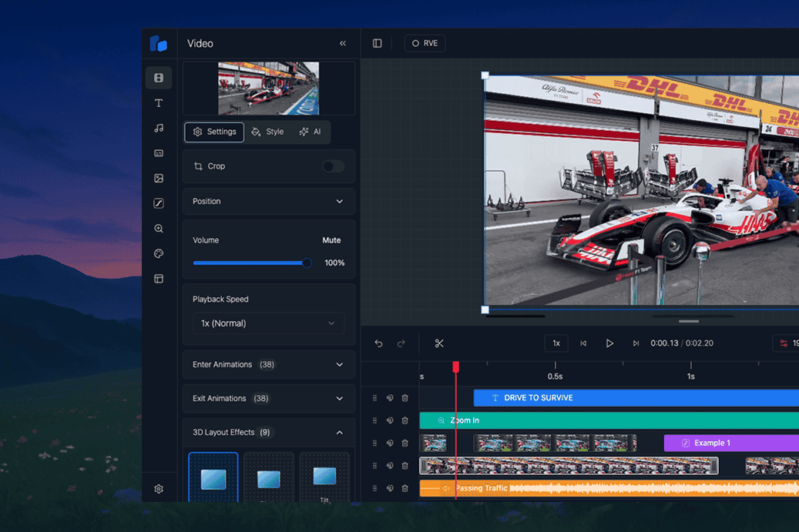Open the Text tool in sidebar
The width and height of the screenshot is (799, 532).
tap(159, 103)
